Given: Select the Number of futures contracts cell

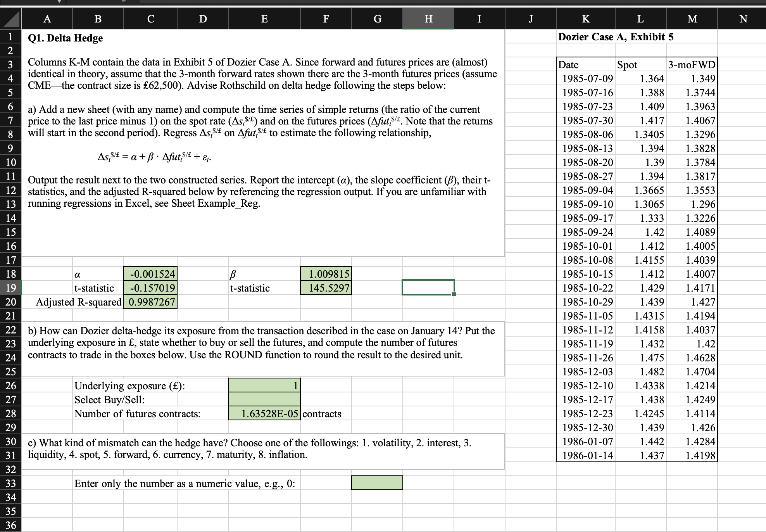Looking at the screenshot, I should [x=264, y=413].
